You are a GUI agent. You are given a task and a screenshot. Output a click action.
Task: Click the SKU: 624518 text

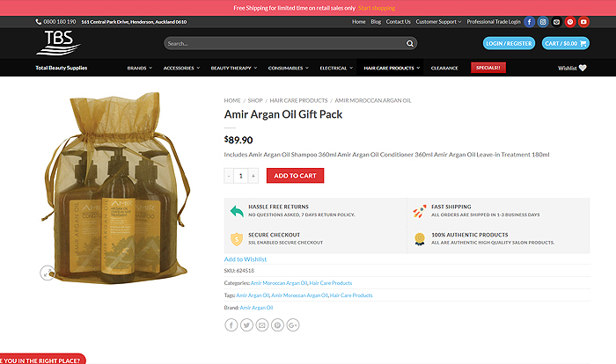tap(238, 271)
